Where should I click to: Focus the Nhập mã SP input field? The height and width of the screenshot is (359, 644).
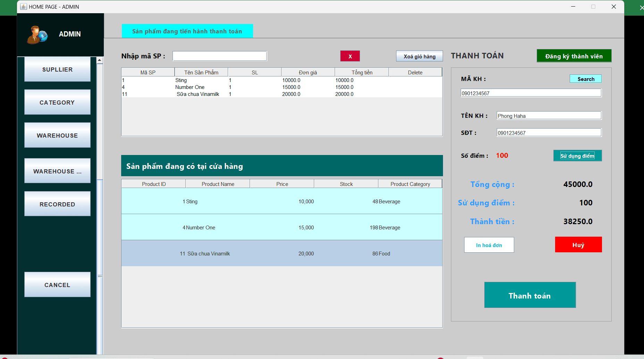(219, 56)
